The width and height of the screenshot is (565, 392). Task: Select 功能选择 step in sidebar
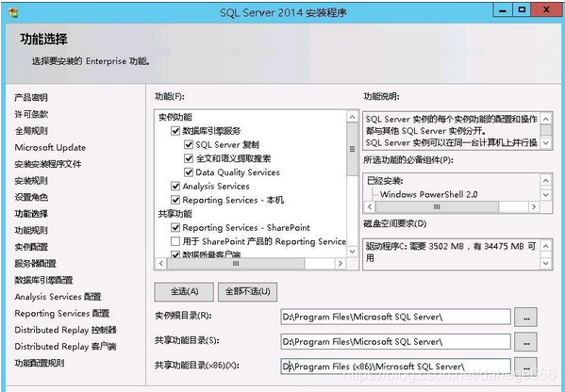click(31, 214)
